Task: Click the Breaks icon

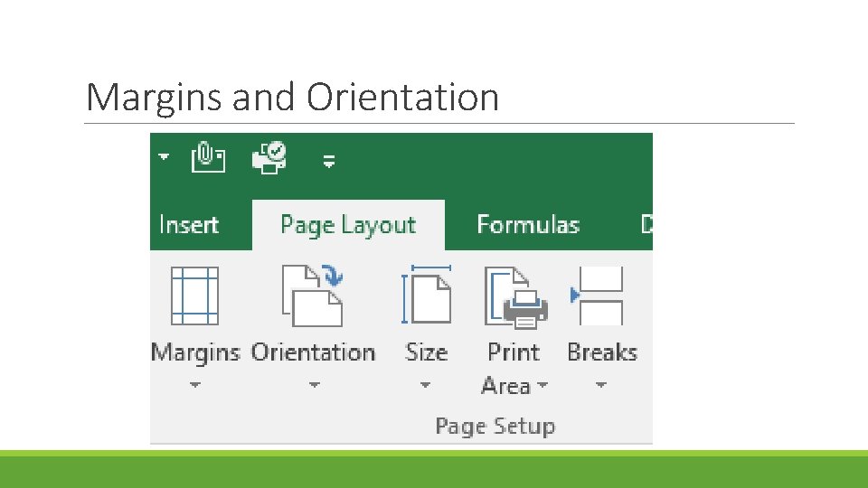Action: (597, 296)
